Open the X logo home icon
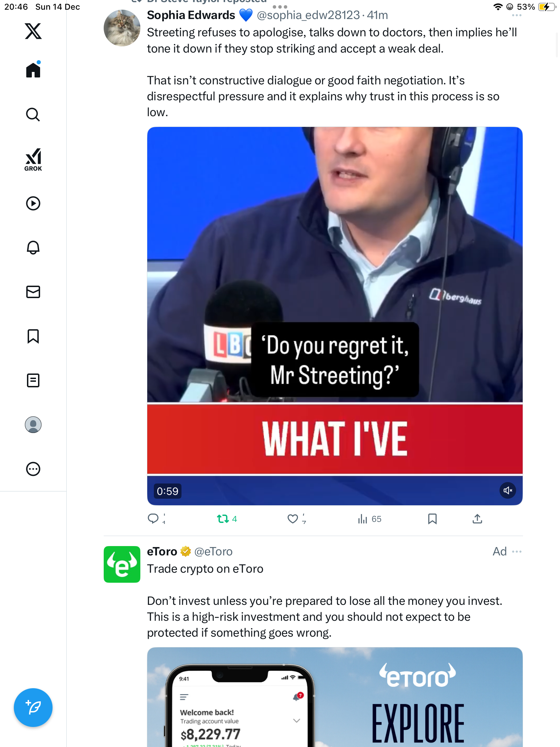The height and width of the screenshot is (747, 560). coord(33,31)
